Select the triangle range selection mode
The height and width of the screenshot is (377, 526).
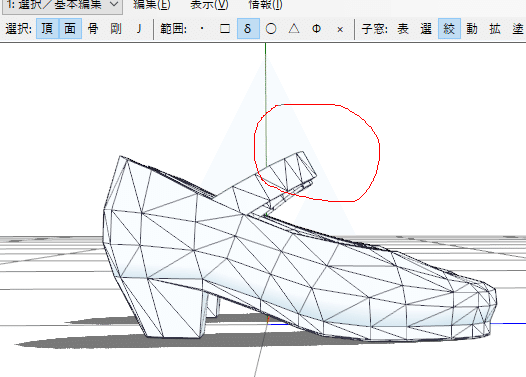294,29
